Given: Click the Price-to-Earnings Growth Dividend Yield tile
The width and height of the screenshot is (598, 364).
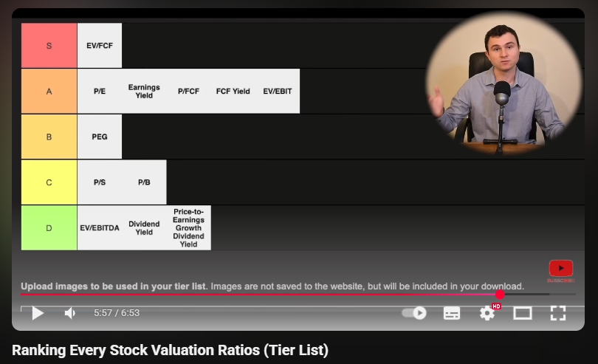Looking at the screenshot, I should click(x=188, y=228).
